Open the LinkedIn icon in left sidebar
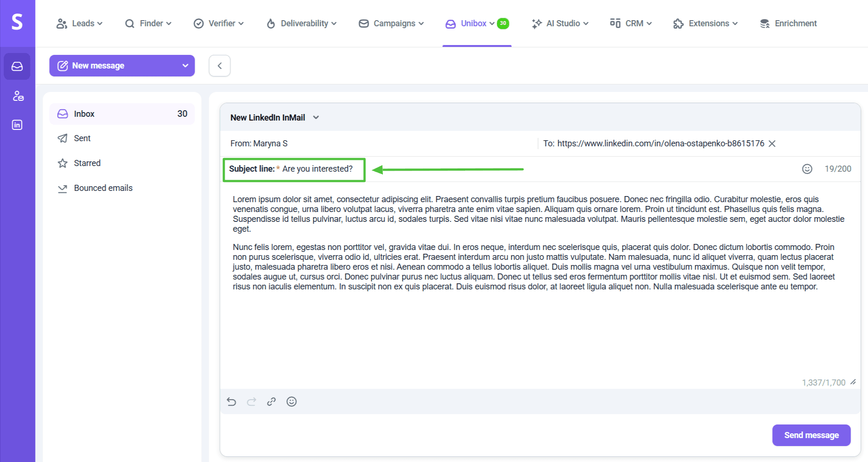868x462 pixels. (x=17, y=125)
